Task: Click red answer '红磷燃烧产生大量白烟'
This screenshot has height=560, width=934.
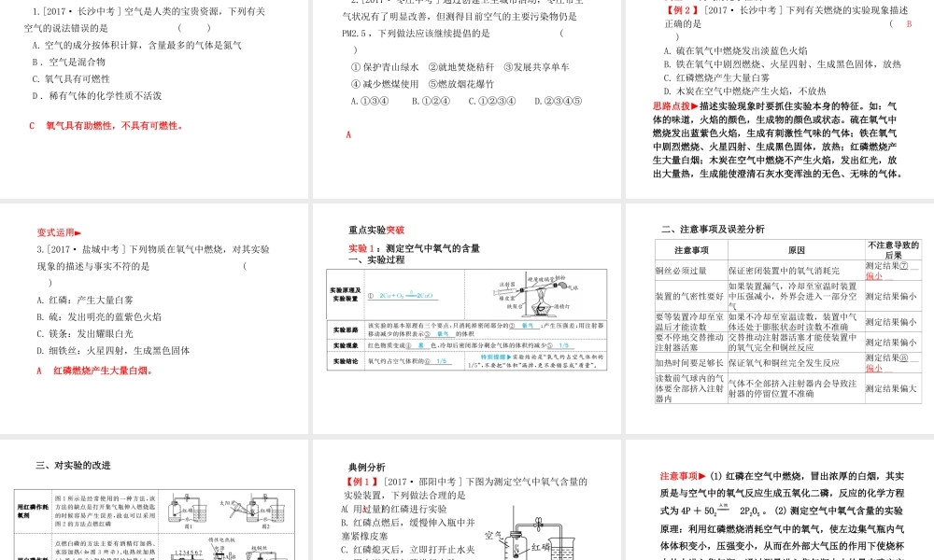Action: pyautogui.click(x=104, y=371)
